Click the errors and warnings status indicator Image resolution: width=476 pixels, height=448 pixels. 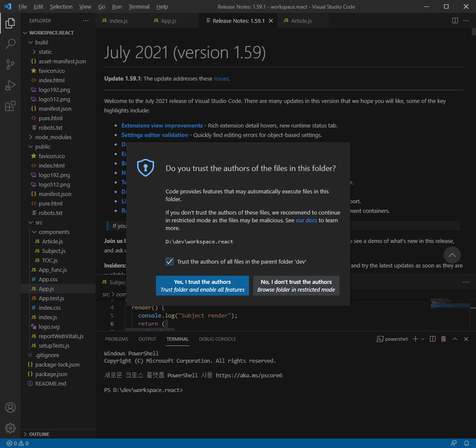coord(18,443)
